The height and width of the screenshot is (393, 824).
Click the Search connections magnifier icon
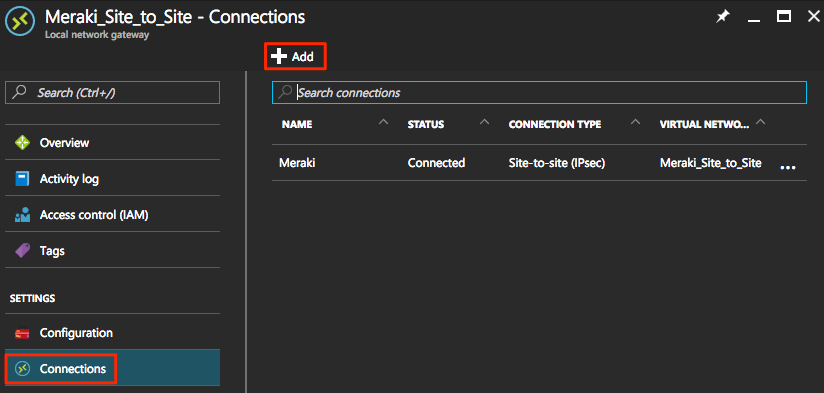coord(285,92)
